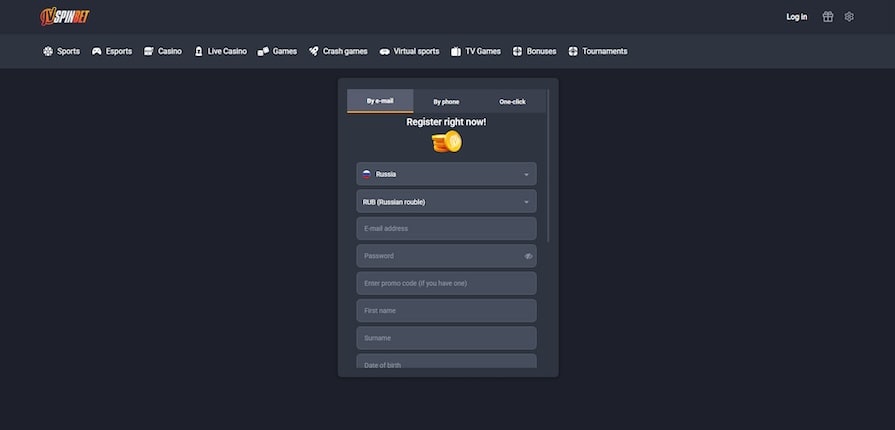Click the Log in button
Image resolution: width=895 pixels, height=430 pixels.
click(x=796, y=17)
